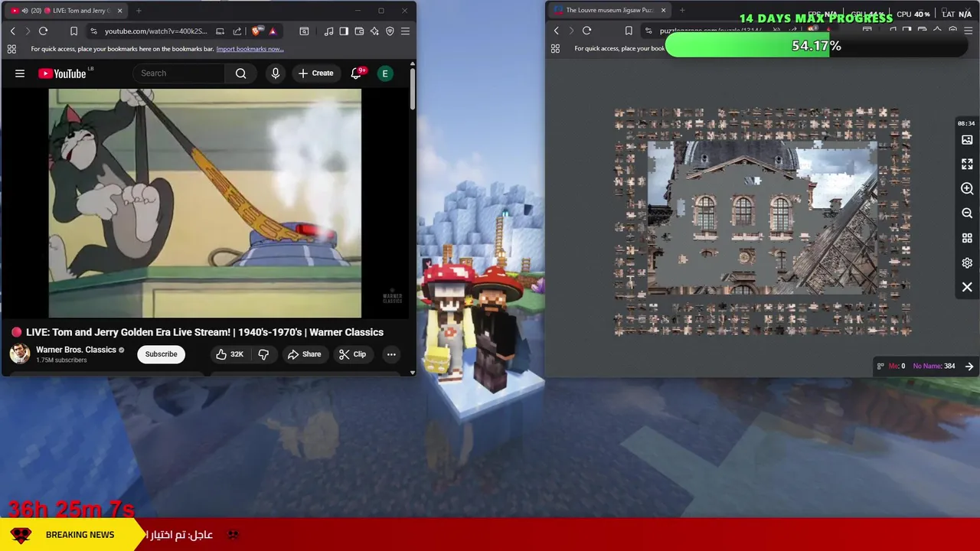The image size is (980, 551).
Task: Go to the YouTube home logo
Action: pyautogui.click(x=62, y=73)
